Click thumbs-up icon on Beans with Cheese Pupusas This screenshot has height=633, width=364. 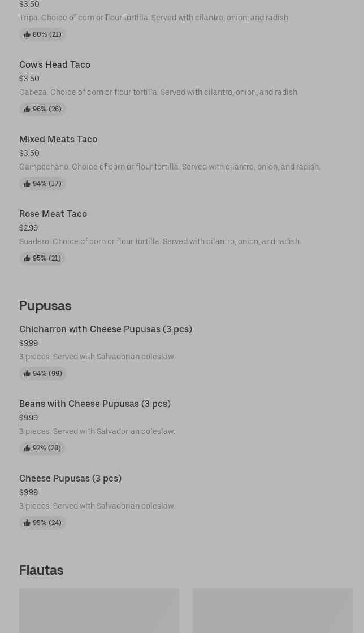[x=27, y=448]
